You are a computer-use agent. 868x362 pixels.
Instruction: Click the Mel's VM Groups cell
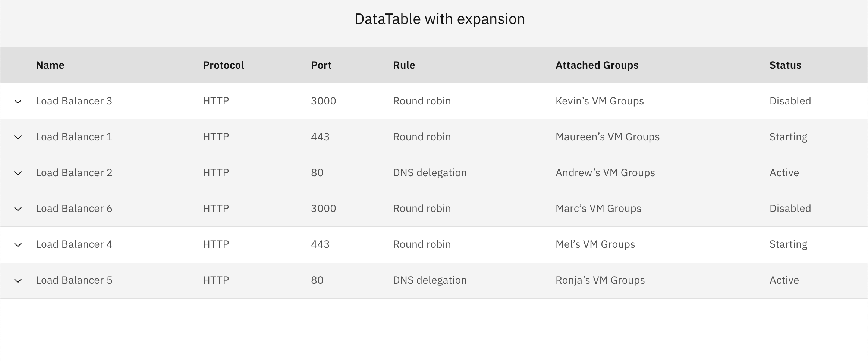click(595, 244)
